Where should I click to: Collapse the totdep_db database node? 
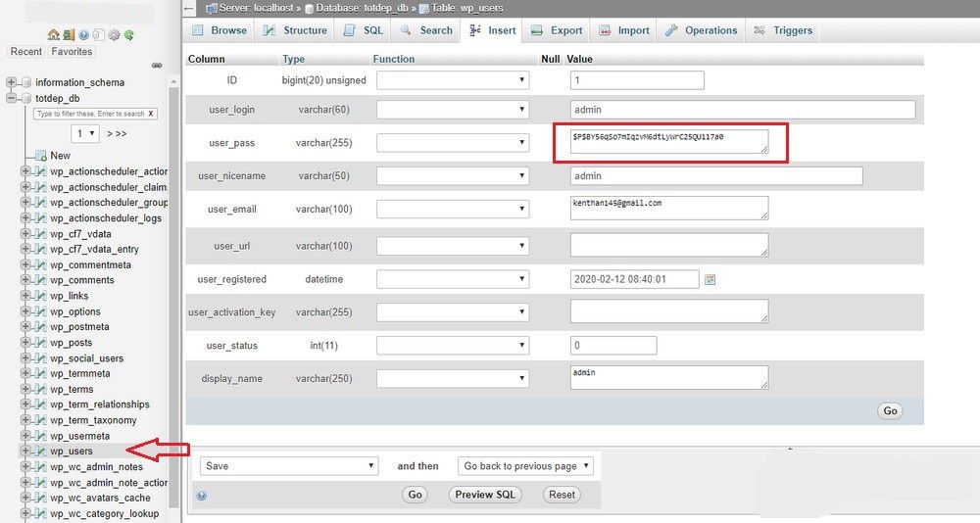[11, 98]
